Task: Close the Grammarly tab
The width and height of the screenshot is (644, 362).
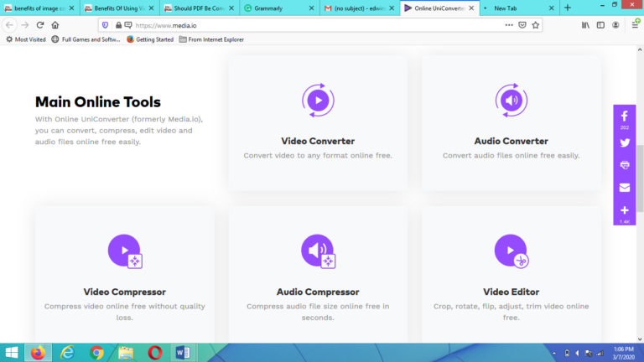Action: (x=311, y=8)
